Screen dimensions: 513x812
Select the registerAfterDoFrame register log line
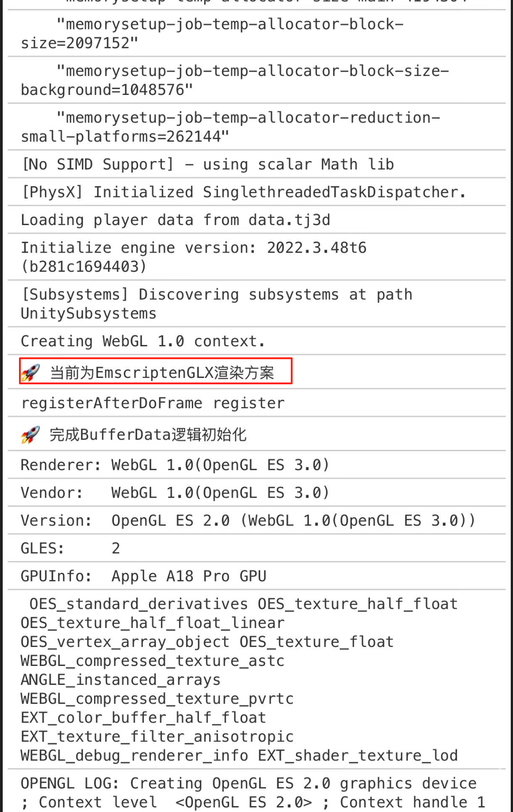[x=256, y=403]
